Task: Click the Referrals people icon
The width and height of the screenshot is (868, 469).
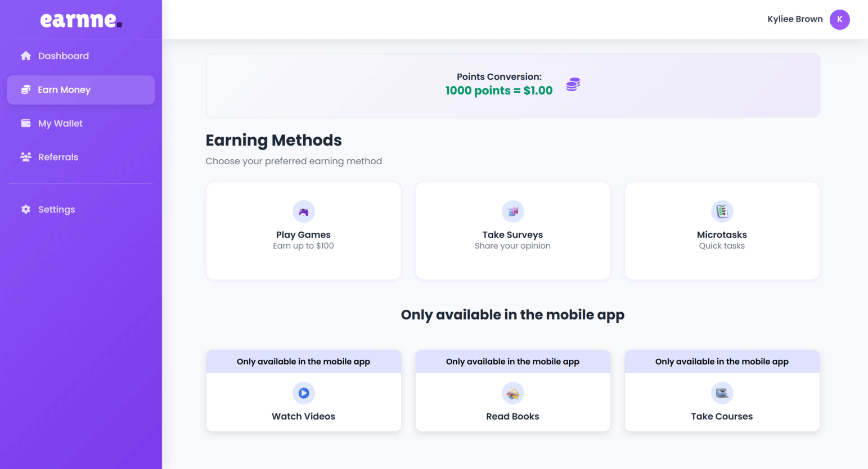Action: pyautogui.click(x=26, y=157)
